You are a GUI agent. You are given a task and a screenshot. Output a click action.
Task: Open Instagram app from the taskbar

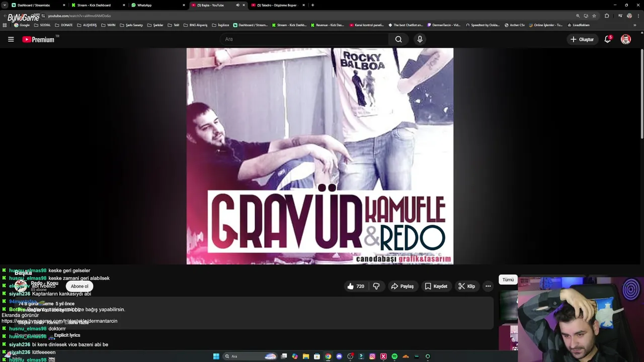[372, 356]
